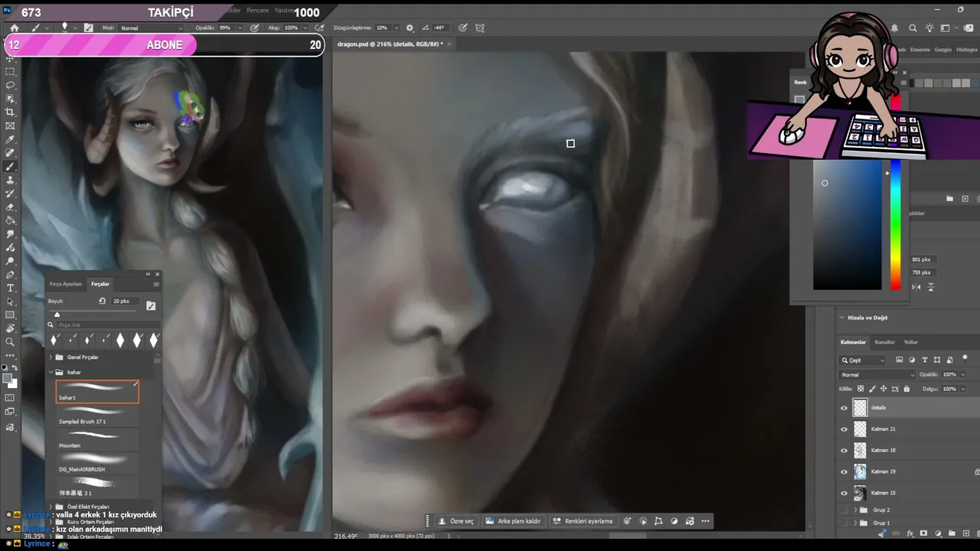Lock all layer properties with the padlock icon

pyautogui.click(x=906, y=389)
